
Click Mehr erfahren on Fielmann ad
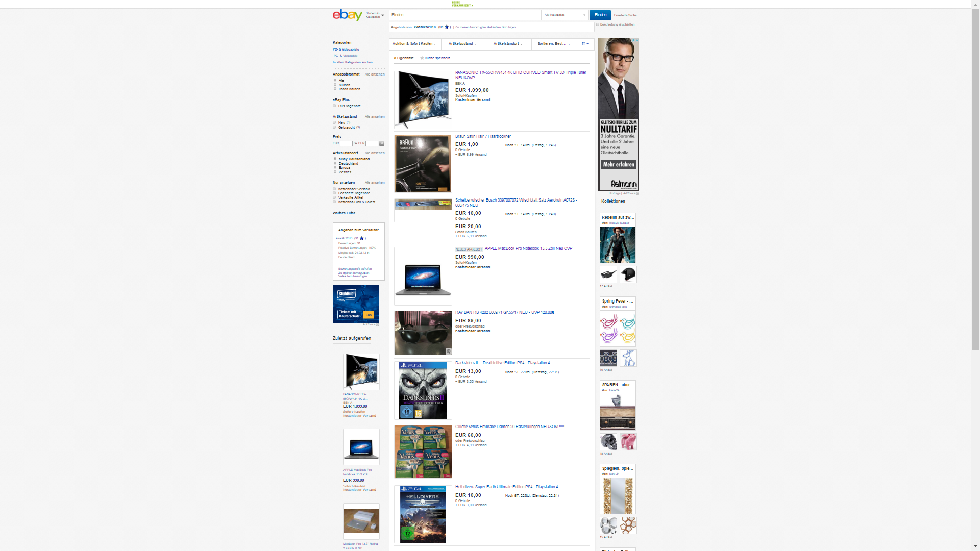pos(618,164)
